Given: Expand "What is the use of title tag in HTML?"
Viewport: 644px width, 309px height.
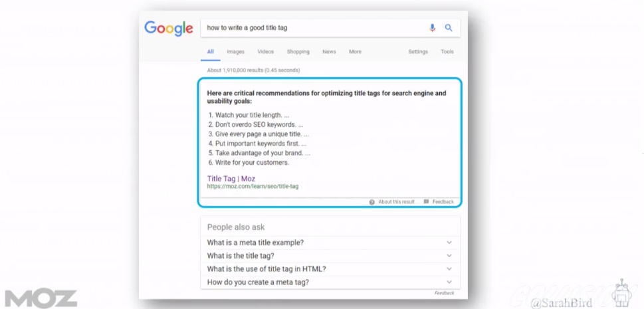Looking at the screenshot, I should [x=330, y=268].
